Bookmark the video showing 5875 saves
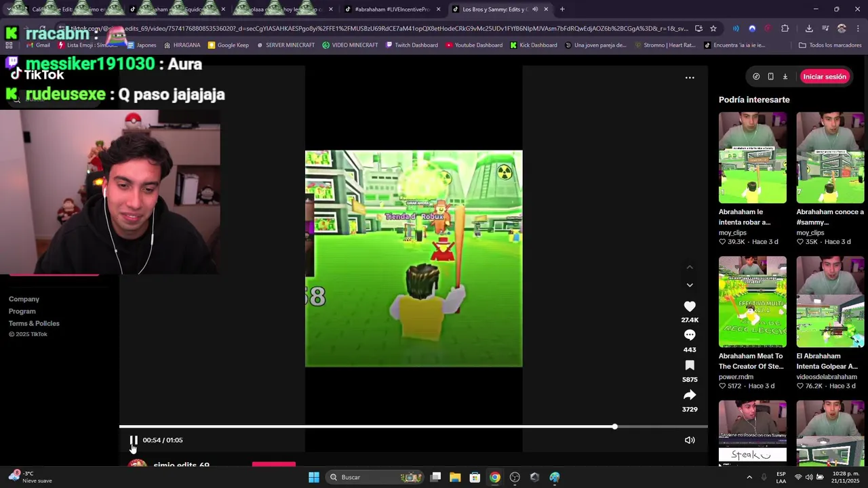The width and height of the screenshot is (868, 488). pos(690,365)
